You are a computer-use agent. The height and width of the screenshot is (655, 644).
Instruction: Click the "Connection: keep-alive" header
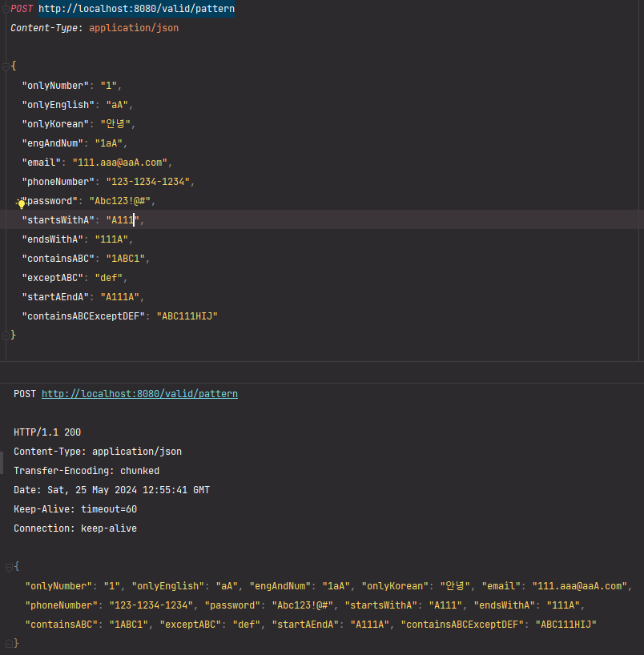point(75,528)
